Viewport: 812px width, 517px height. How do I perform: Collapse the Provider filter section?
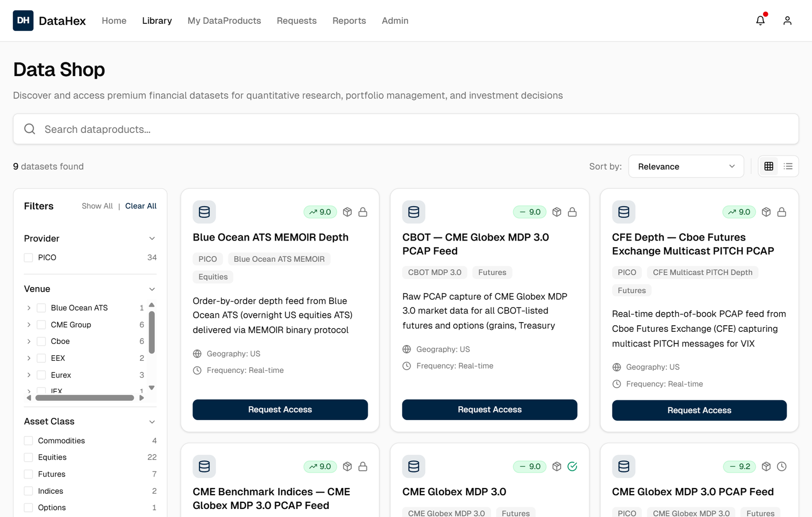152,238
